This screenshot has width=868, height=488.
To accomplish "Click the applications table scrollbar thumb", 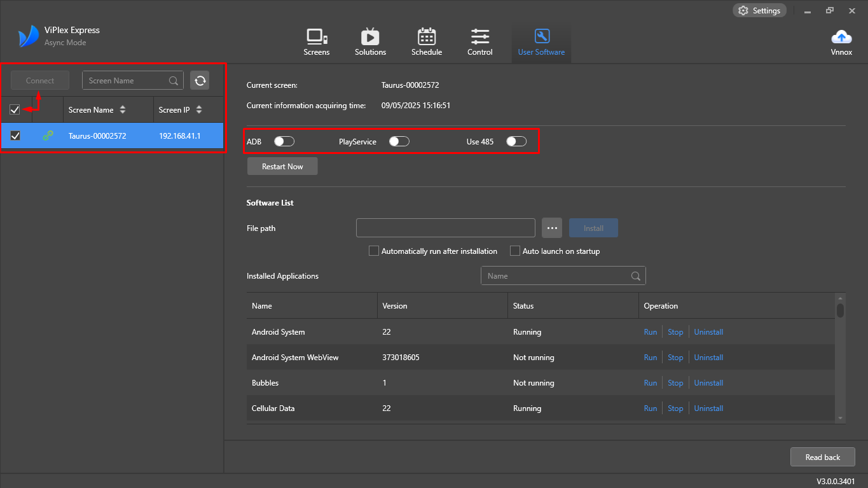I will (840, 310).
